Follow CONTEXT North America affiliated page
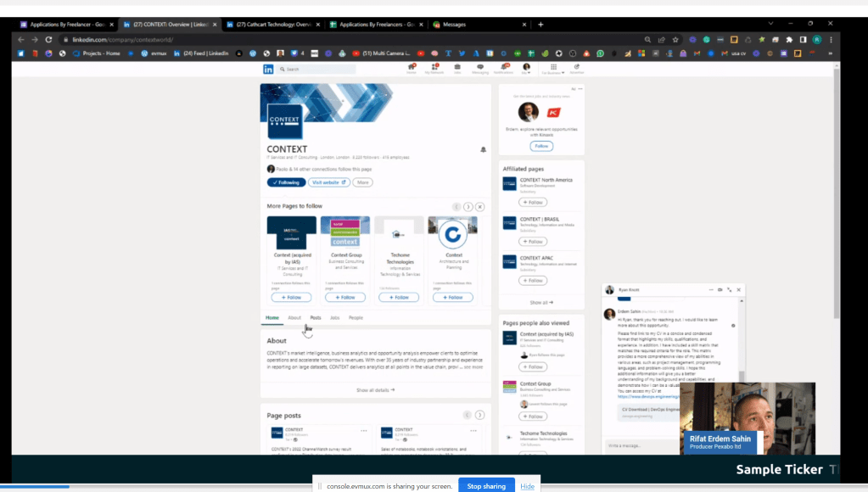 coord(533,203)
